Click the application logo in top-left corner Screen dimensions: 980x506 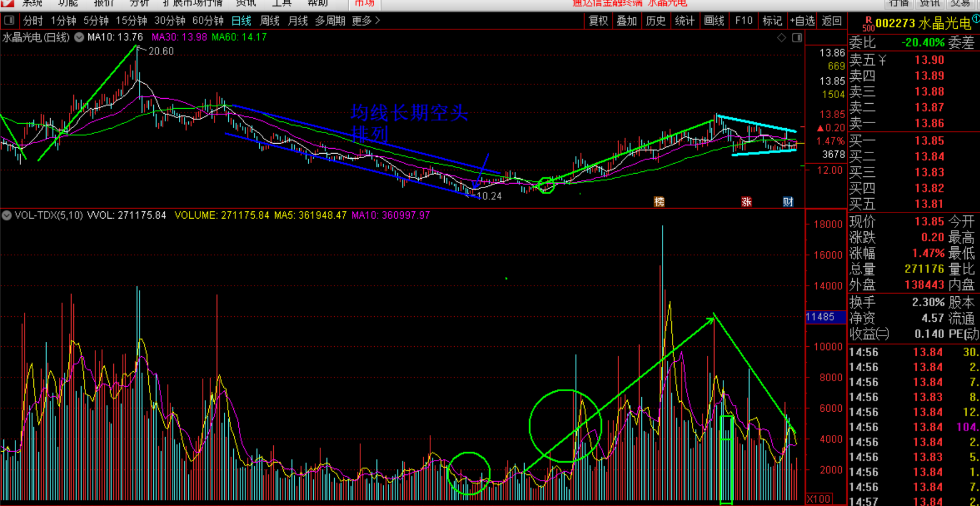click(x=7, y=3)
